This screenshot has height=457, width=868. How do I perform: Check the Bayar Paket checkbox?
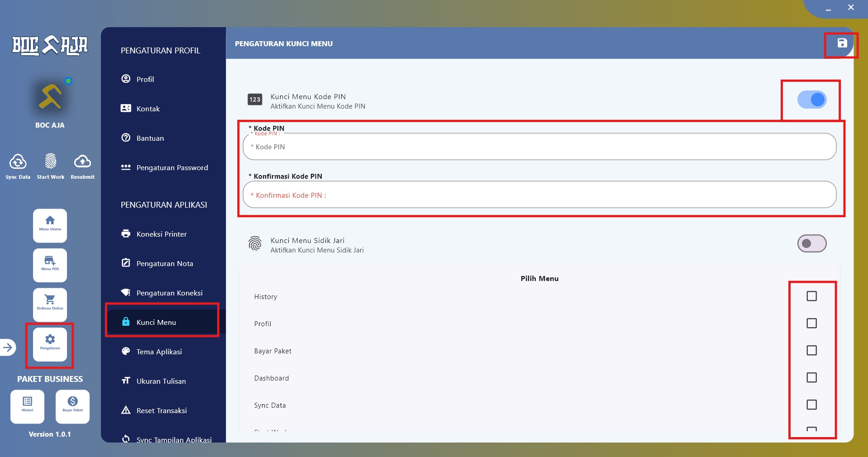(x=811, y=350)
